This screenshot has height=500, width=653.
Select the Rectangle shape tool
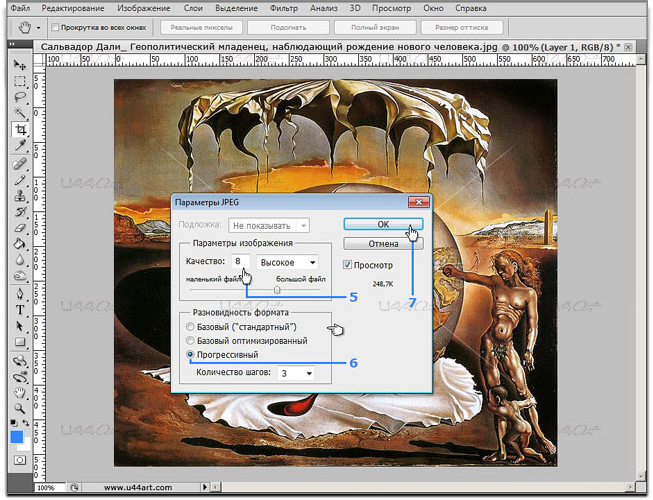pos(20,342)
